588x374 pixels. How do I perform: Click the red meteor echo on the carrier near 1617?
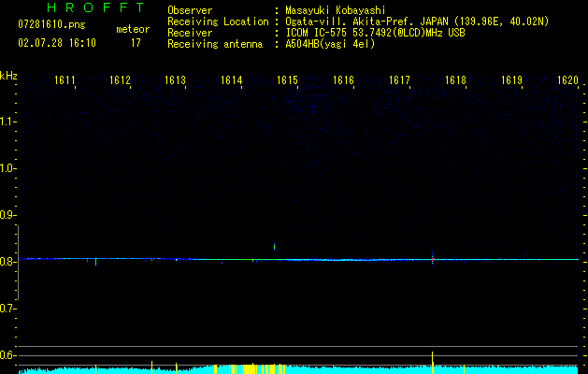pyautogui.click(x=433, y=258)
